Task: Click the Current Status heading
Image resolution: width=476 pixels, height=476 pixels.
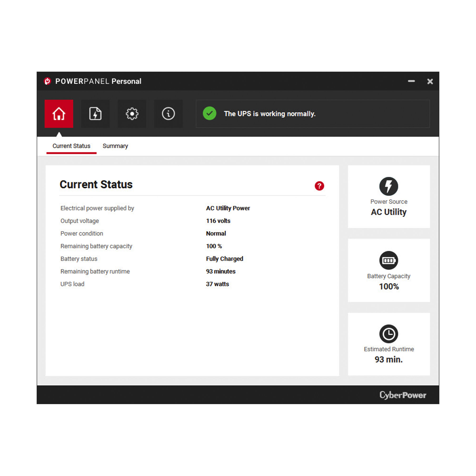Action: point(96,184)
